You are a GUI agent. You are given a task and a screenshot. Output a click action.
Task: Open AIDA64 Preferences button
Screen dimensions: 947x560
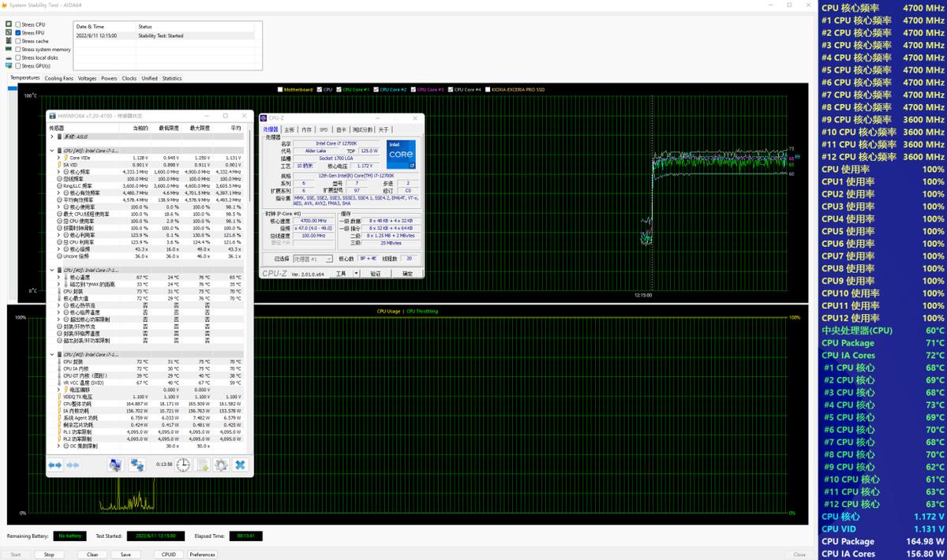(202, 554)
